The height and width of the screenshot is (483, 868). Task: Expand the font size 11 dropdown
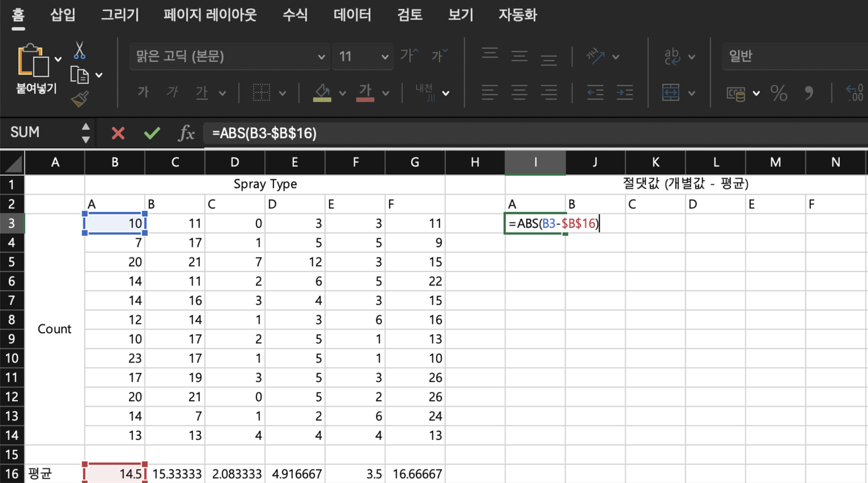384,57
